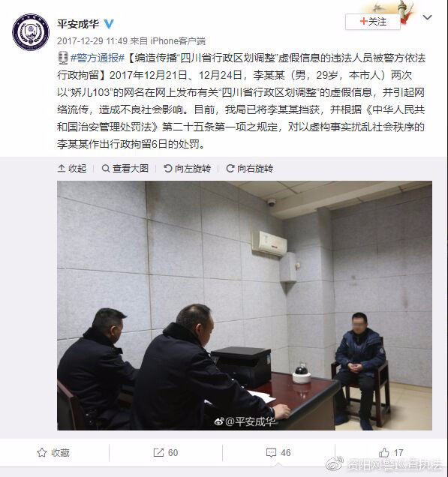Click the microphone icon before the hashtag
Screen dimensions: 448x477
click(x=63, y=58)
